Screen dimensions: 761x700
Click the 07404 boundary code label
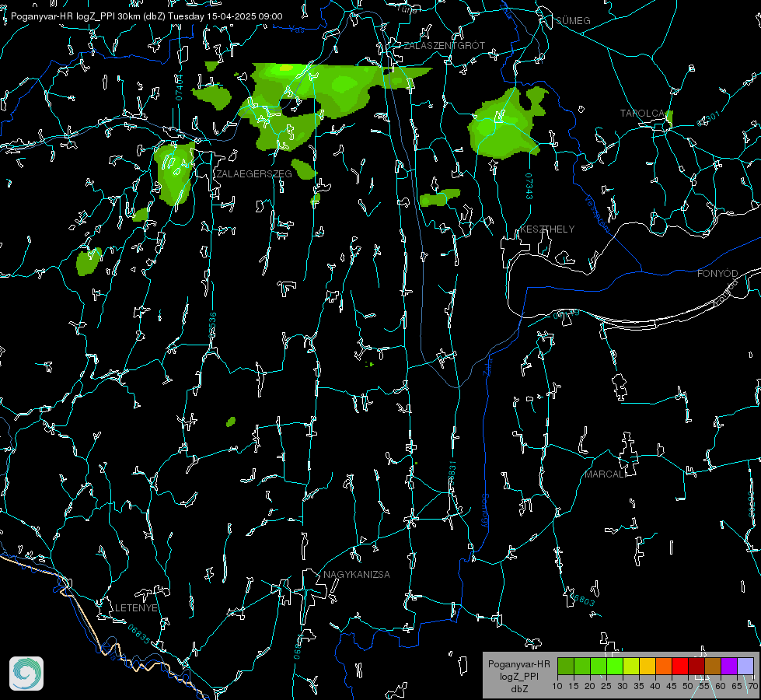point(179,87)
